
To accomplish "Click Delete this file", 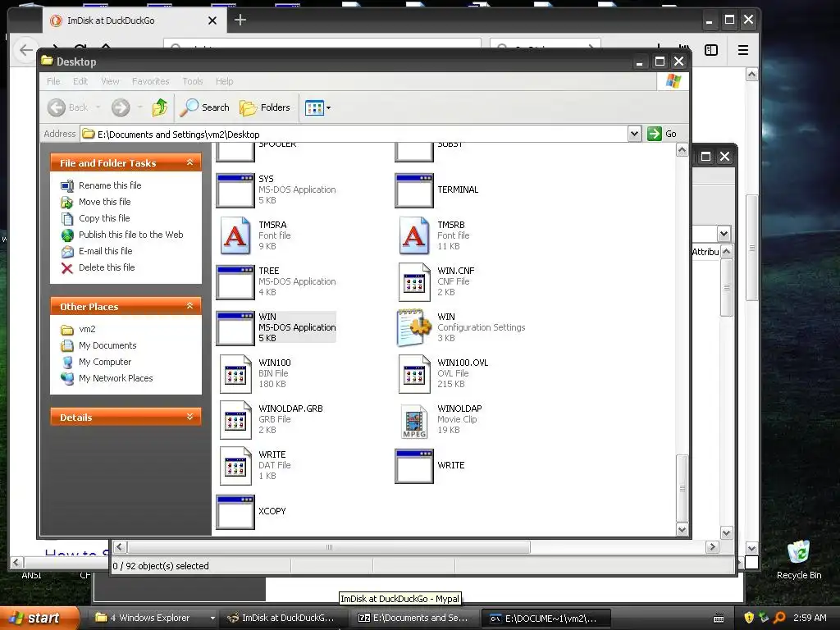I will (x=107, y=267).
